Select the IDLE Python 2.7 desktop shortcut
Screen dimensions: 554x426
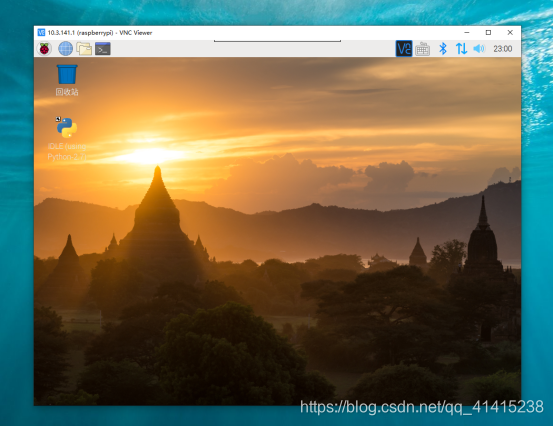(x=67, y=139)
